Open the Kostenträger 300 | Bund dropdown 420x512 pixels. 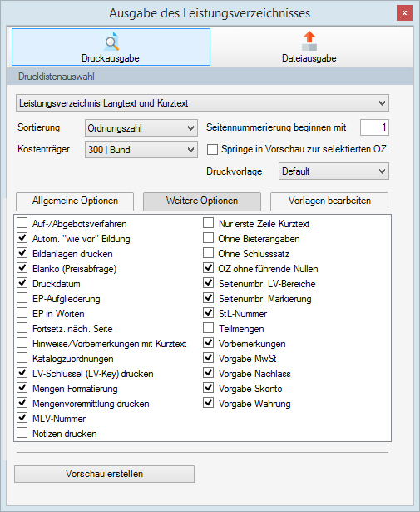141,150
